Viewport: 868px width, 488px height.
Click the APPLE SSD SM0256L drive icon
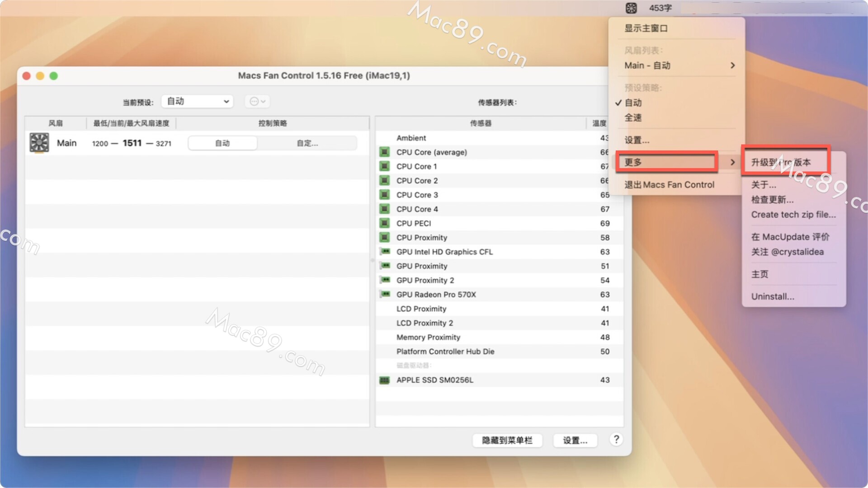tap(384, 380)
